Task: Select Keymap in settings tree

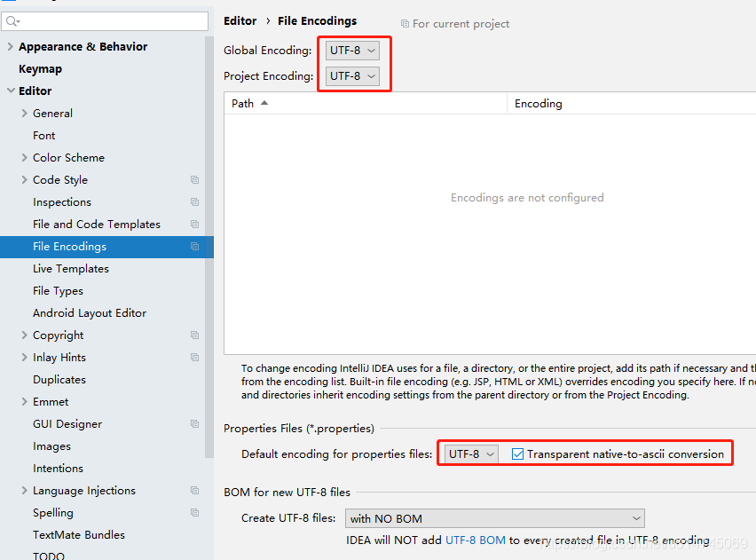Action: pyautogui.click(x=41, y=69)
